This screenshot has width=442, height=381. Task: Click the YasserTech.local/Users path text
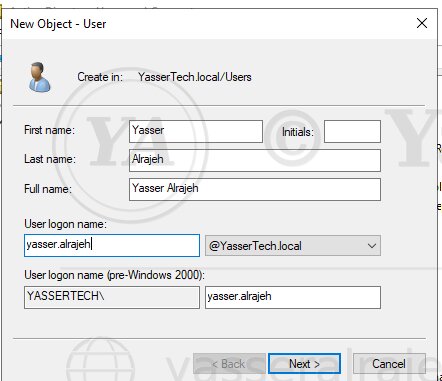pyautogui.click(x=195, y=77)
